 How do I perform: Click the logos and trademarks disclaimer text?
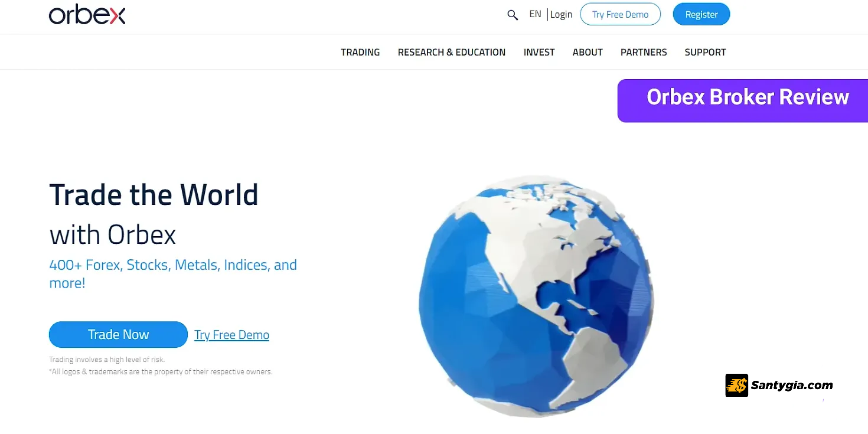pyautogui.click(x=161, y=372)
